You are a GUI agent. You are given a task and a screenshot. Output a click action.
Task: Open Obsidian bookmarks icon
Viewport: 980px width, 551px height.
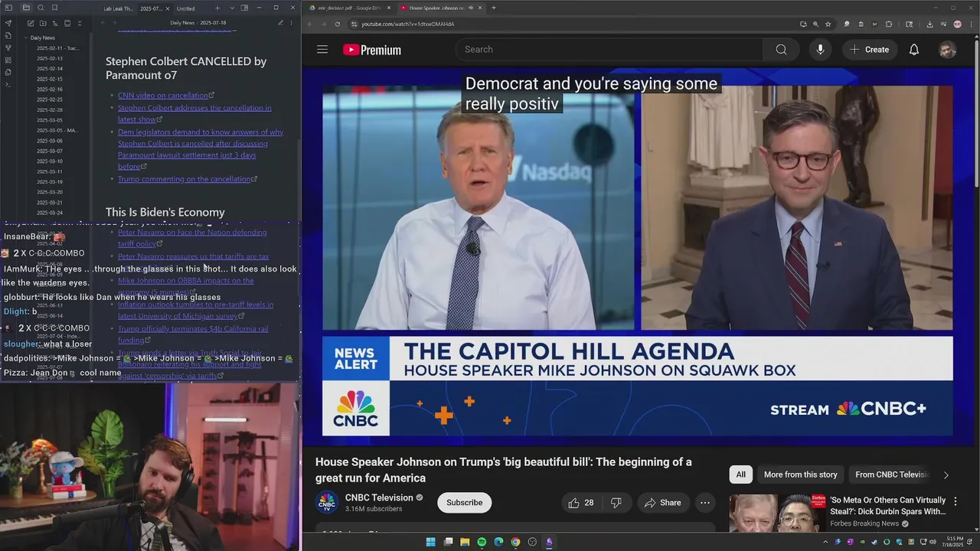pyautogui.click(x=54, y=8)
